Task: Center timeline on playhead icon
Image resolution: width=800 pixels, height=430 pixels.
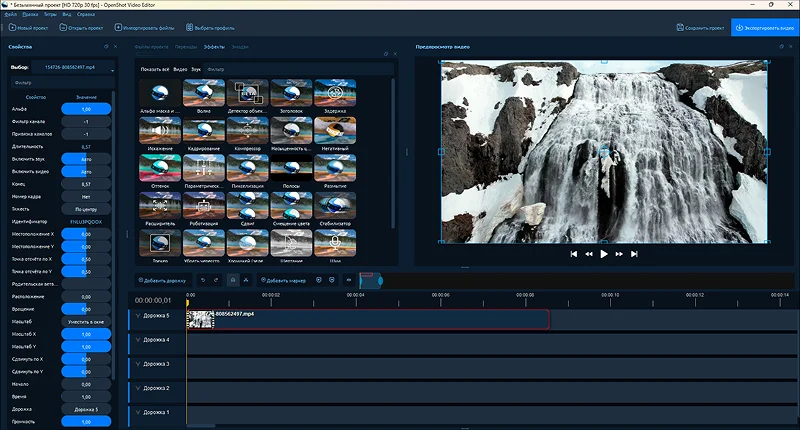Action: (349, 280)
